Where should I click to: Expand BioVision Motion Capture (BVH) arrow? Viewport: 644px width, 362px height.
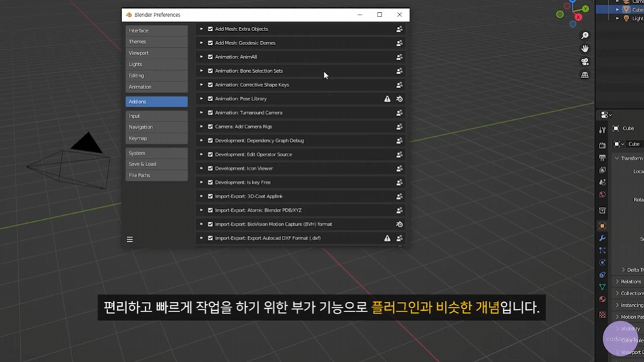coord(201,224)
